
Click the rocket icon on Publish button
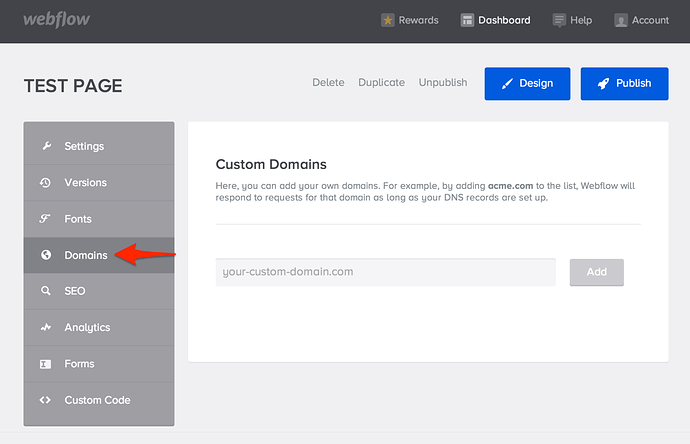point(603,84)
